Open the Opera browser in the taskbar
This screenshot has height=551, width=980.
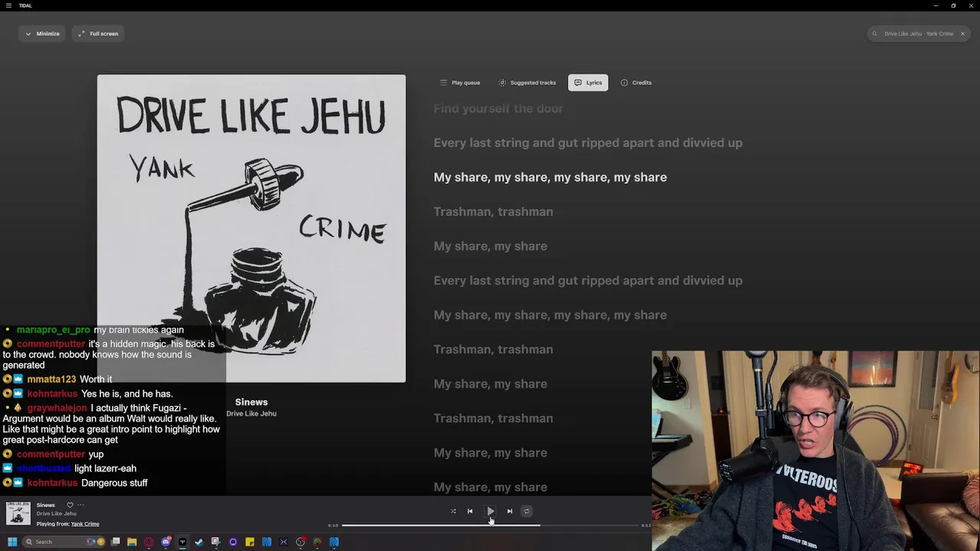point(149,542)
